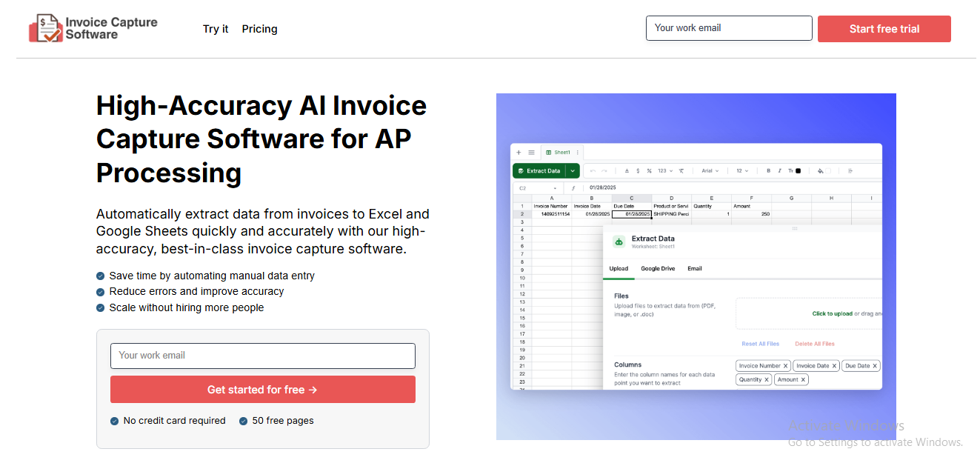Select the paint bucket fill color icon
Screen dimensions: 980x466
click(x=821, y=171)
